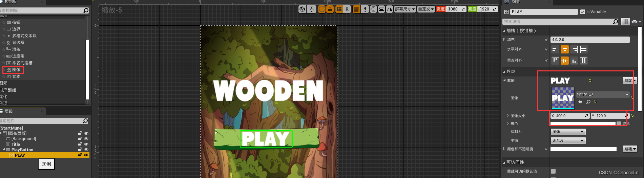Click the widget name field PLAY
644x178 pixels.
pyautogui.click(x=544, y=12)
